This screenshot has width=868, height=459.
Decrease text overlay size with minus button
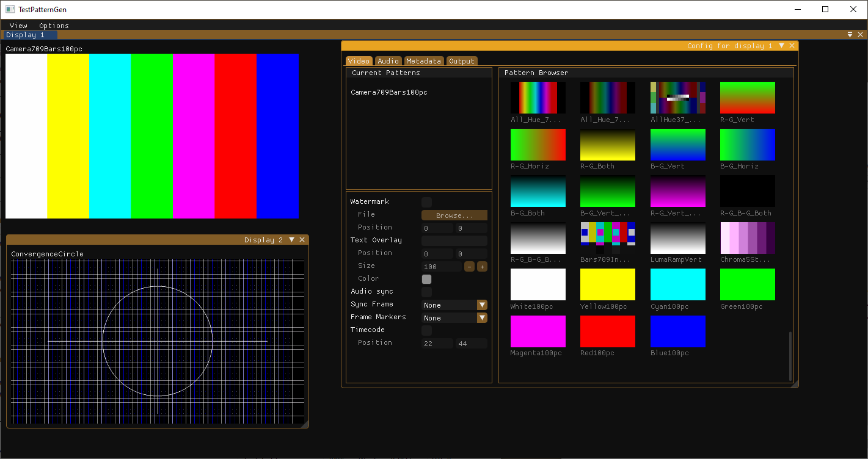(x=469, y=266)
